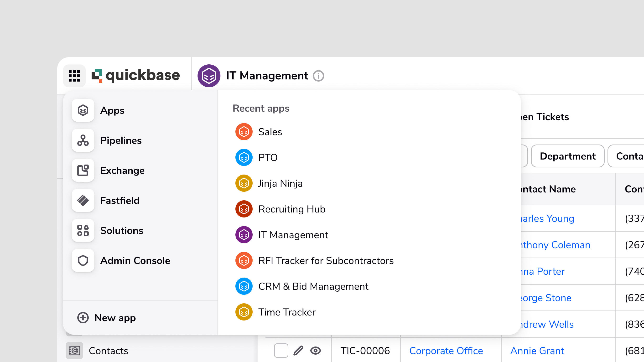Click the dark red Recruiting Hub icon
Image resolution: width=644 pixels, height=362 pixels.
pyautogui.click(x=244, y=209)
